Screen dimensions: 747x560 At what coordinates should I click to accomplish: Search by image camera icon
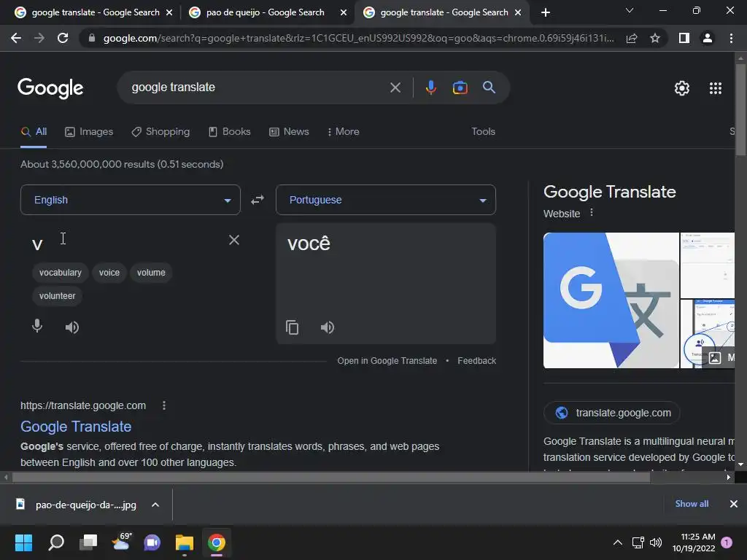pyautogui.click(x=460, y=87)
